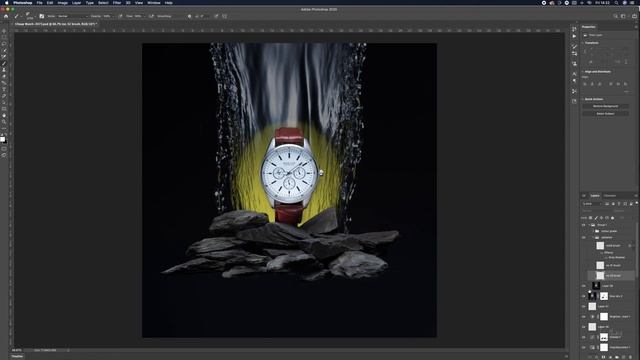640x360 pixels.
Task: Open the Character panel A icon
Action: (574, 73)
